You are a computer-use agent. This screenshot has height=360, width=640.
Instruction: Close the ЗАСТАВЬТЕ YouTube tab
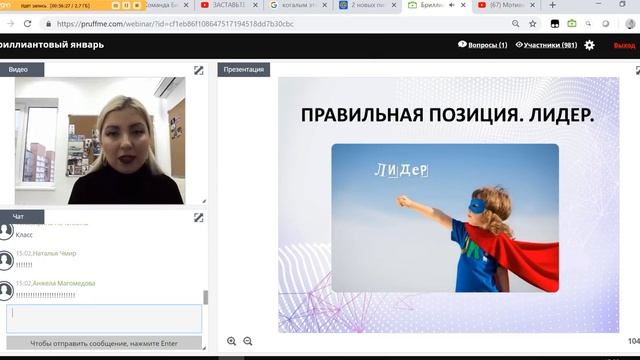(x=256, y=5)
